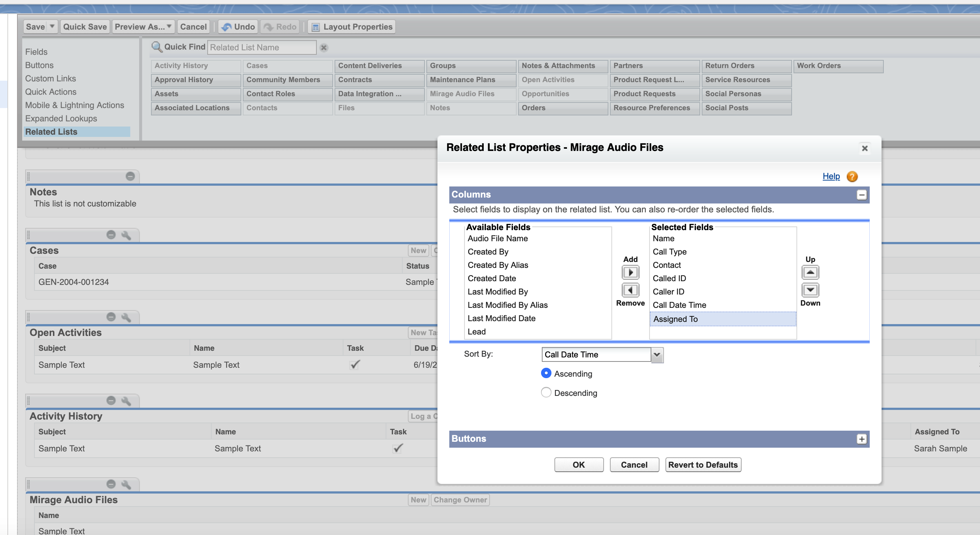Expand the Buttons section
The width and height of the screenshot is (980, 535).
pos(861,439)
